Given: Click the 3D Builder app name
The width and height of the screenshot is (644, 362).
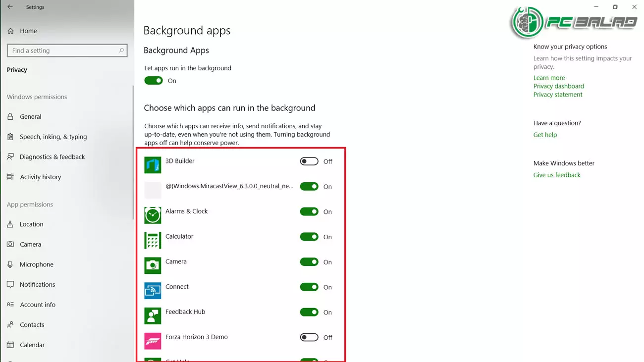Looking at the screenshot, I should 180,161.
